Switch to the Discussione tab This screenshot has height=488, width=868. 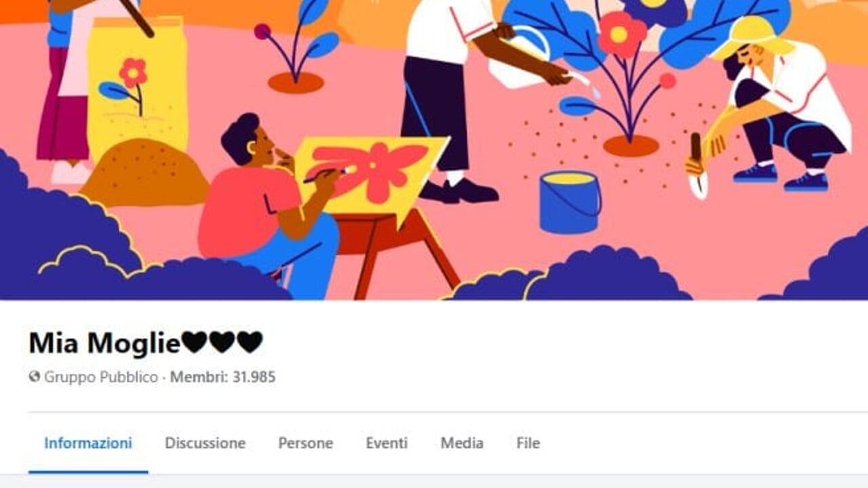pyautogui.click(x=205, y=443)
